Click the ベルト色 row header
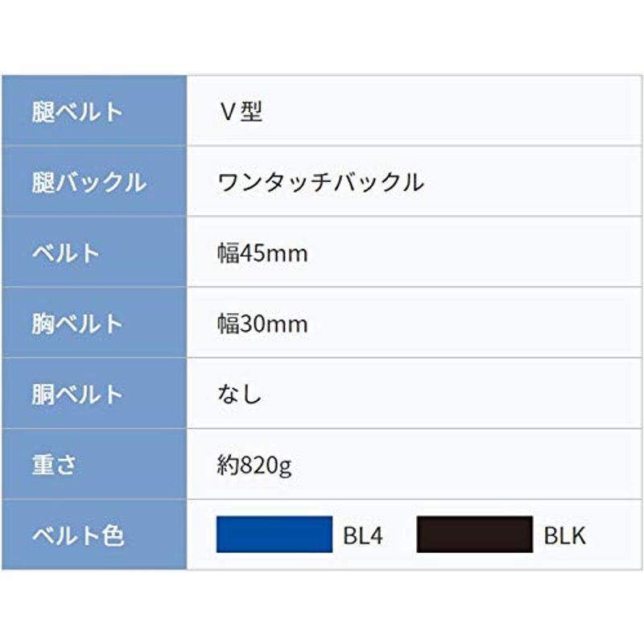Viewport: 644px width, 644px height. point(94,535)
